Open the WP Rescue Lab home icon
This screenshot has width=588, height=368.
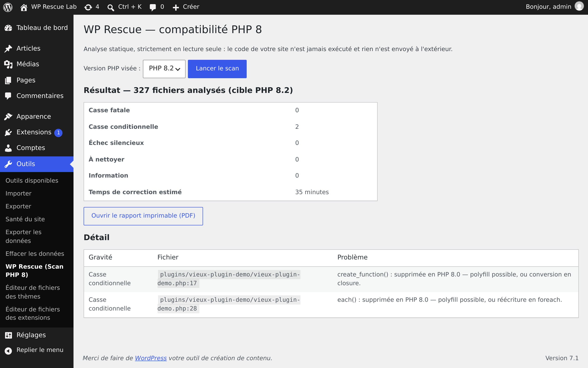pyautogui.click(x=24, y=7)
